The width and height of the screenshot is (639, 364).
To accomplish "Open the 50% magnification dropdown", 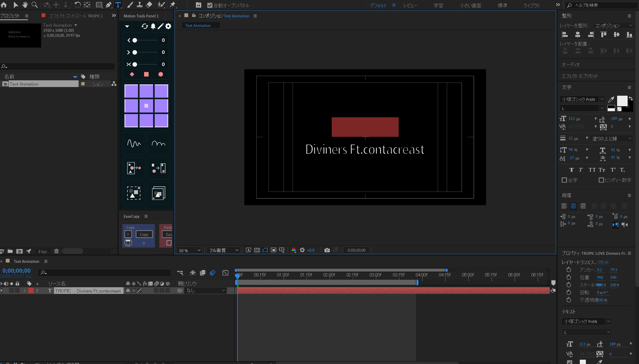I will point(190,250).
